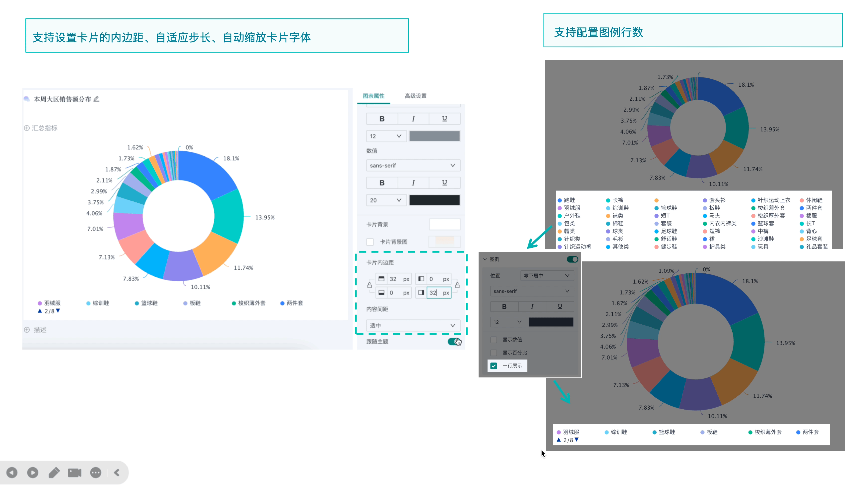The width and height of the screenshot is (868, 485).
Task: Click the Bold icon in legend settings
Action: coord(505,306)
